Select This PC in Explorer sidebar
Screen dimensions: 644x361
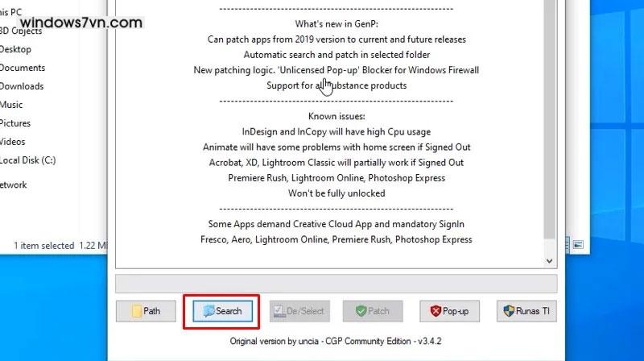(x=11, y=12)
